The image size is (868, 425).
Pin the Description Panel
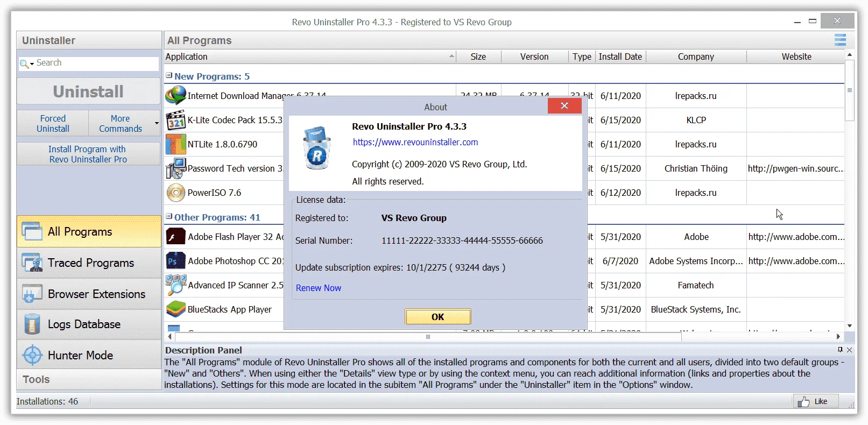[x=840, y=350]
